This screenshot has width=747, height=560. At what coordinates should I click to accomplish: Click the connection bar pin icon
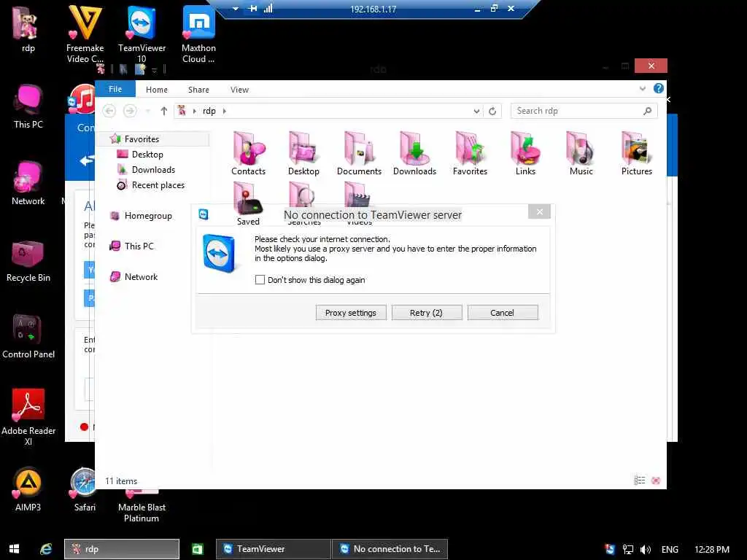(x=252, y=9)
